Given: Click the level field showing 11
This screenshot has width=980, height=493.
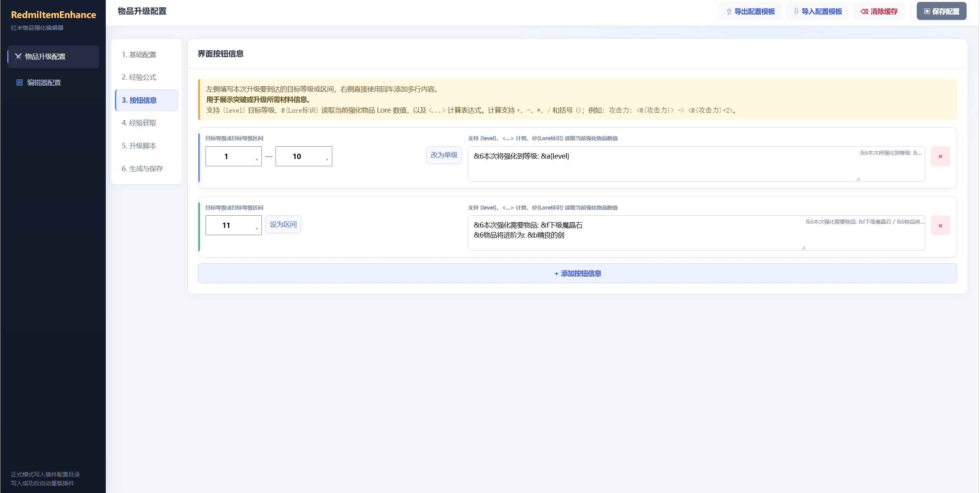Looking at the screenshot, I should click(x=233, y=225).
